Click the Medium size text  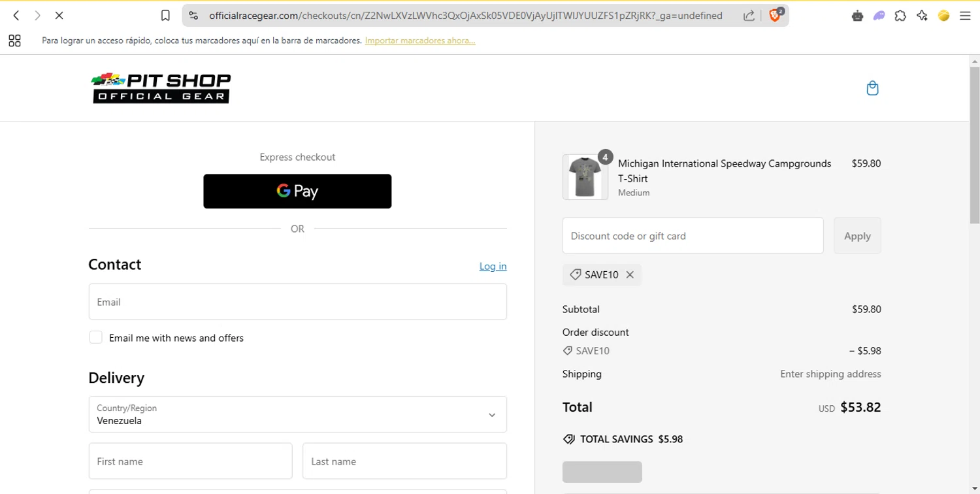(x=634, y=193)
